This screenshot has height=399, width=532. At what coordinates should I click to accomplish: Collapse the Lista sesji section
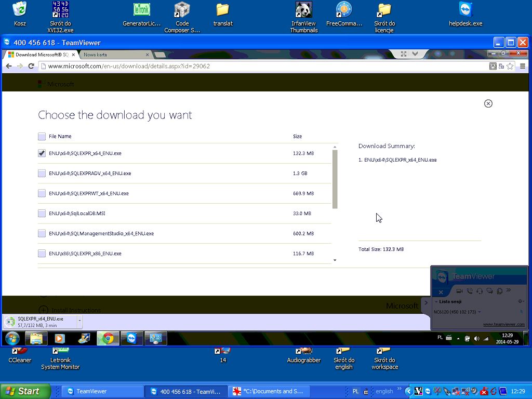(436, 301)
